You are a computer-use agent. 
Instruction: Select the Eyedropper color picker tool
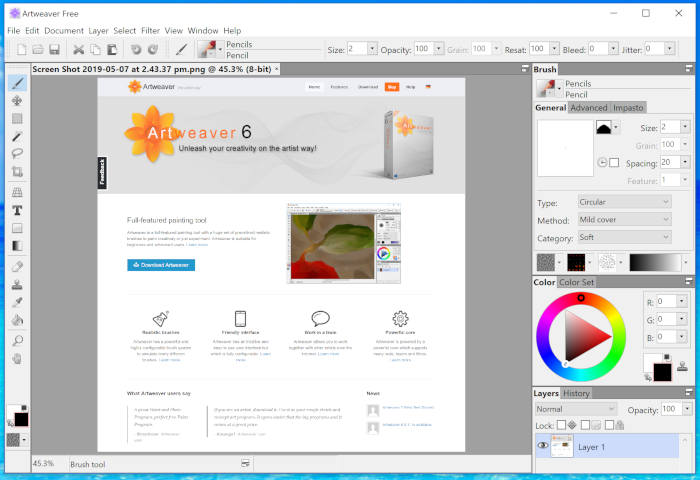click(x=17, y=302)
